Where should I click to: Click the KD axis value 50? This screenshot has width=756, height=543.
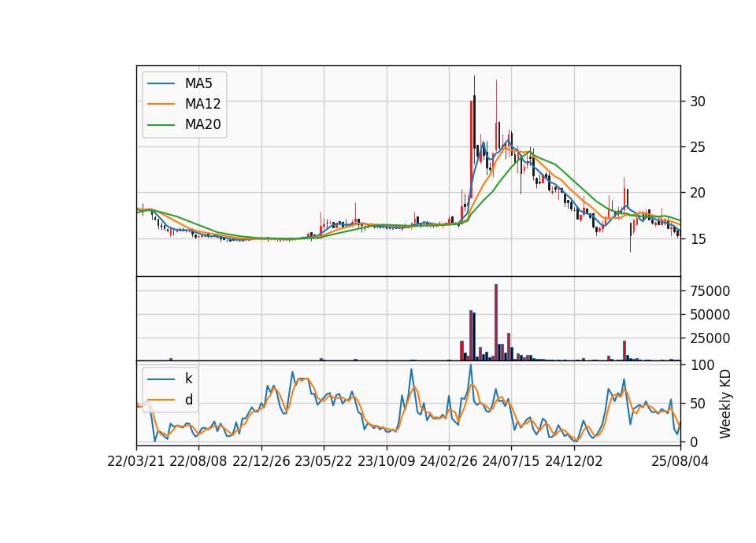tap(698, 404)
